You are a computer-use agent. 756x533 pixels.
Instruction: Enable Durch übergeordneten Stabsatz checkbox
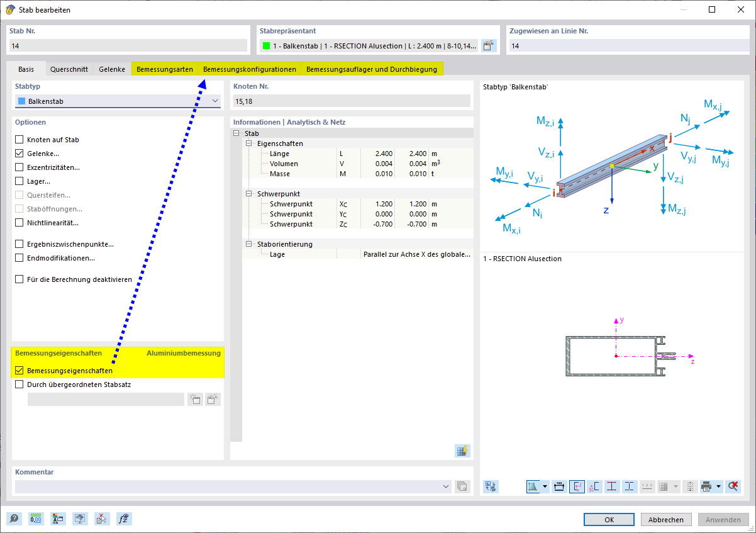(x=19, y=384)
